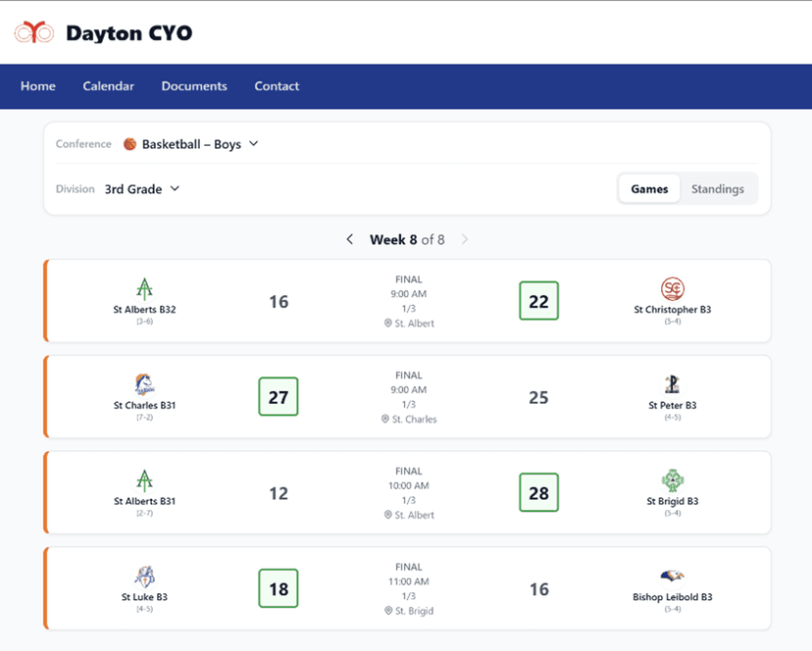This screenshot has width=812, height=651.
Task: Click the St. Brigid venue name
Action: pyautogui.click(x=414, y=611)
